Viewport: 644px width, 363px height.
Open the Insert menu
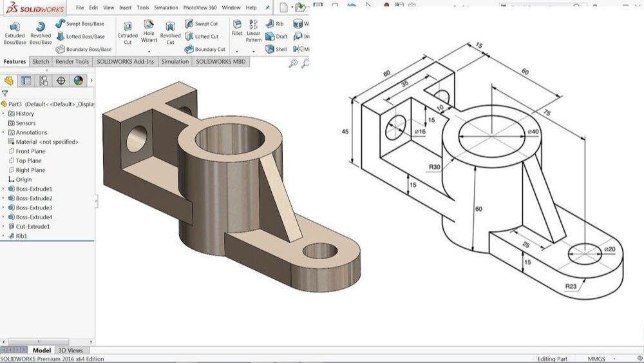(x=125, y=8)
